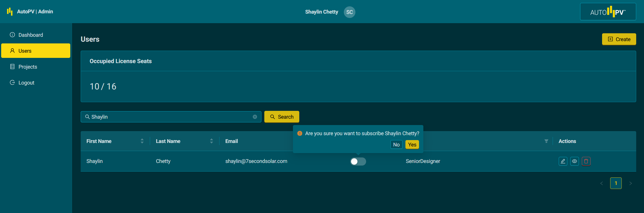Clear the search field with the x icon
Image resolution: width=644 pixels, height=213 pixels.
tap(255, 117)
